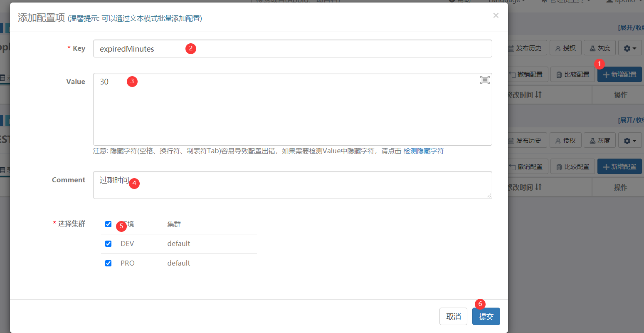Click 撤销配置 in the upper namespace panel
The width and height of the screenshot is (644, 333).
(527, 75)
